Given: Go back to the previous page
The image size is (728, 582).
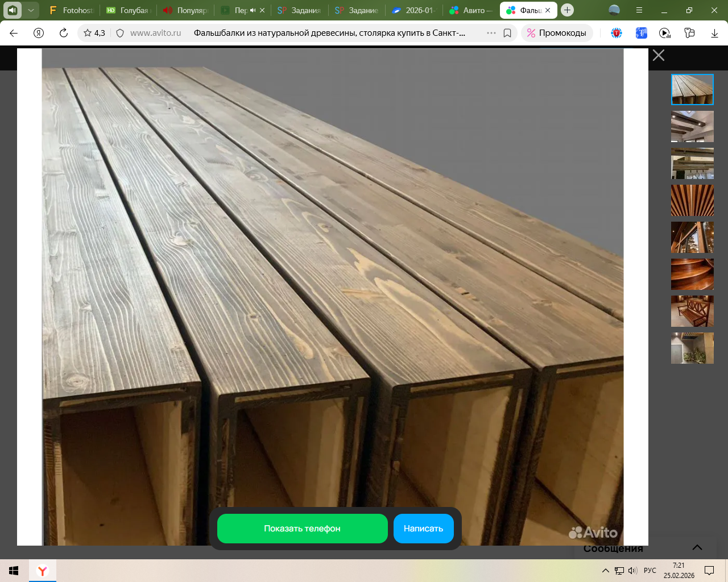Looking at the screenshot, I should [14, 33].
